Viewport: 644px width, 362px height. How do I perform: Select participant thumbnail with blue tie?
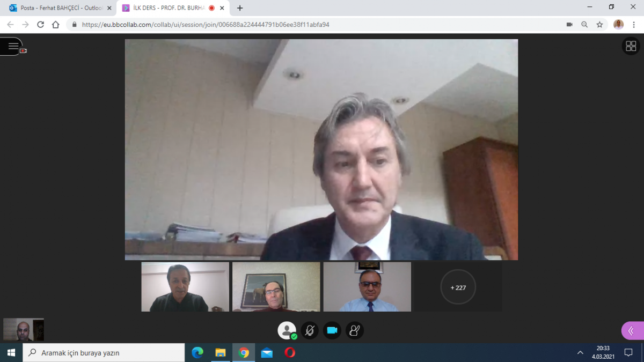click(367, 287)
